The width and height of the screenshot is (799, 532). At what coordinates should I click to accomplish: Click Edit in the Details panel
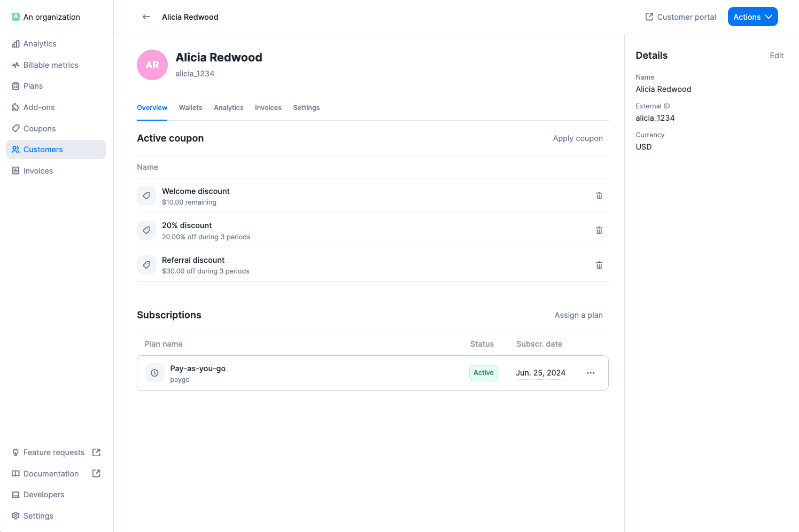click(x=777, y=56)
